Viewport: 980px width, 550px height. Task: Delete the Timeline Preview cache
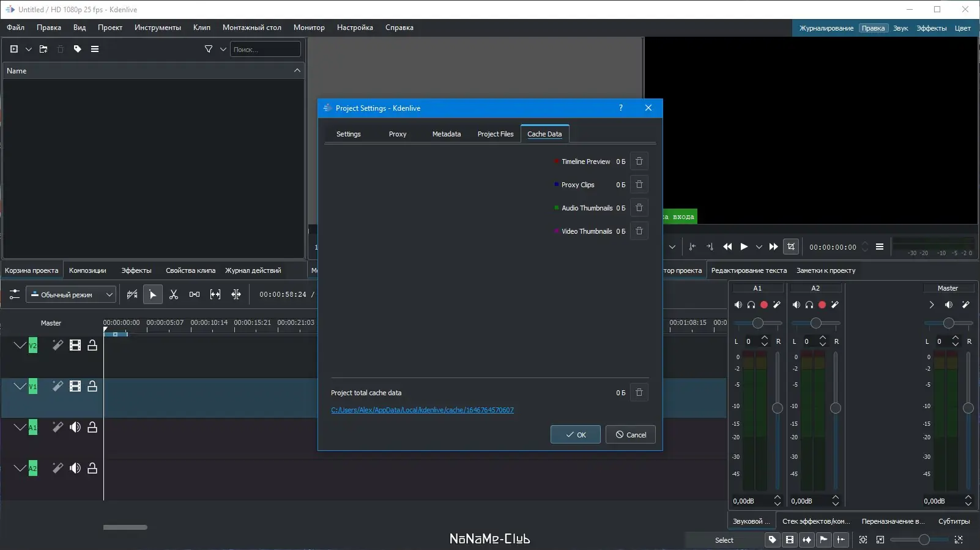(639, 162)
